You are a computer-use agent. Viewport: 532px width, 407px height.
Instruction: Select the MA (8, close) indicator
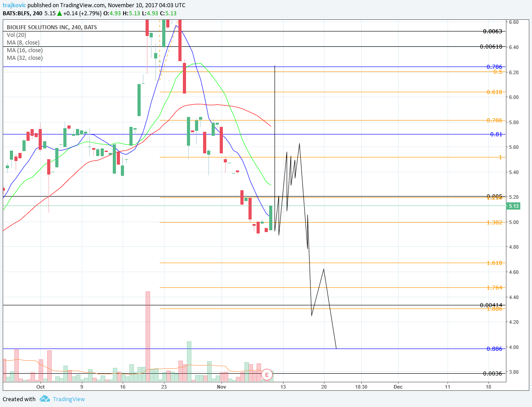point(23,42)
